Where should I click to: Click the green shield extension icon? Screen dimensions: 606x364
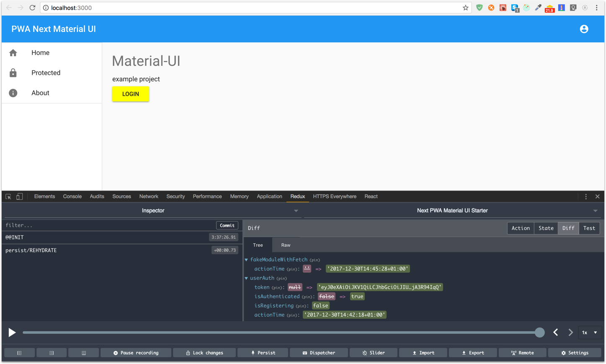pos(480,8)
